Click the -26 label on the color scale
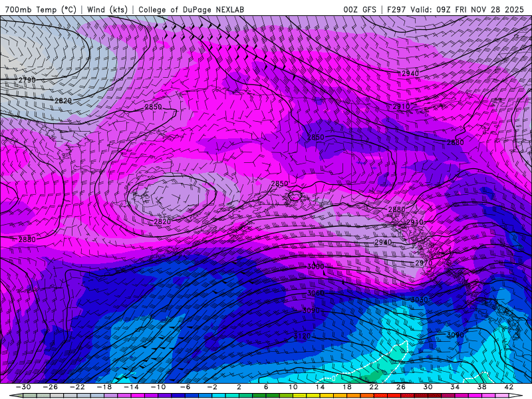This screenshot has width=532, height=399. 51,387
